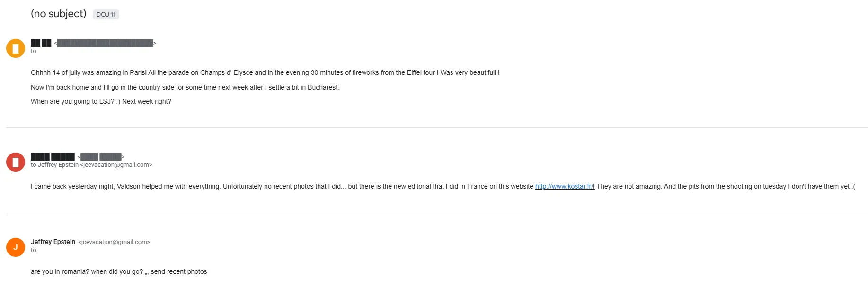Image resolution: width=868 pixels, height=289 pixels.
Task: Click the line mentioning Bucharest
Action: 185,87
